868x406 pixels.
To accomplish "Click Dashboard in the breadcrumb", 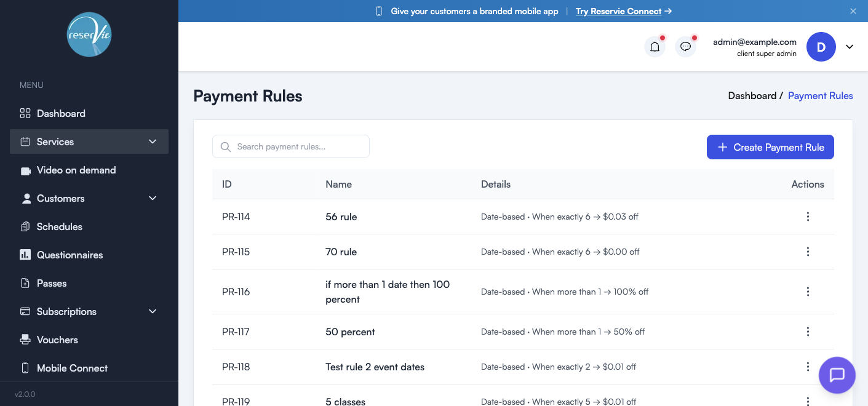I will pos(752,96).
